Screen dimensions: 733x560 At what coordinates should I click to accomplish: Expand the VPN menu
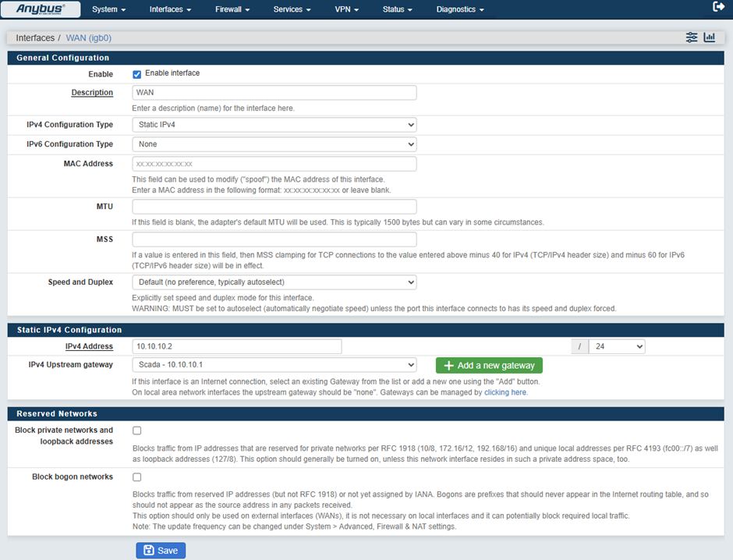point(346,9)
